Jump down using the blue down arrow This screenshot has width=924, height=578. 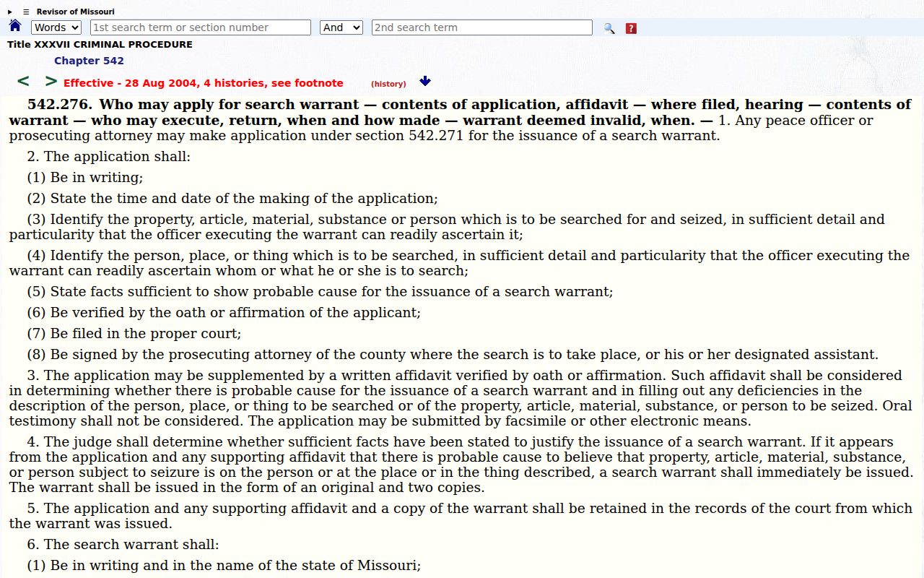coord(425,81)
